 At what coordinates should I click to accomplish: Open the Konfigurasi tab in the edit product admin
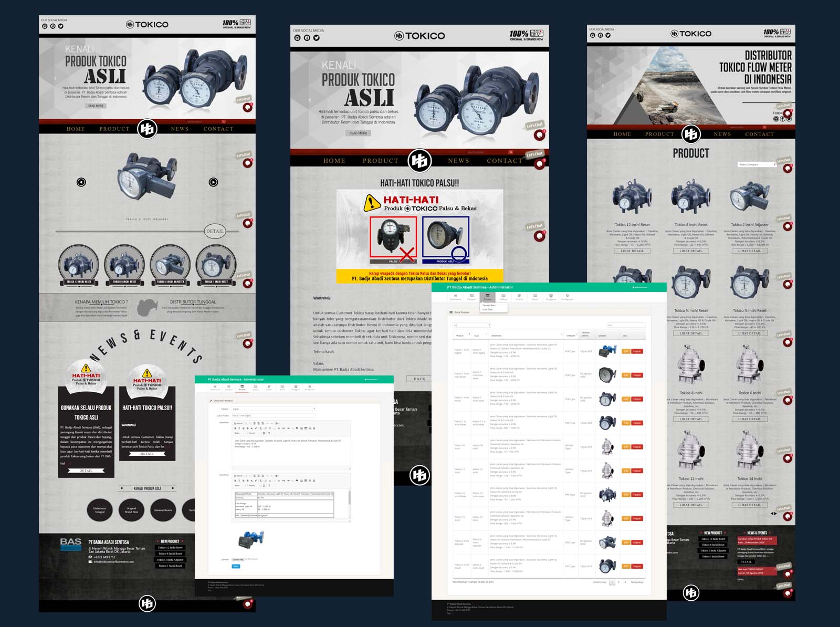click(310, 388)
